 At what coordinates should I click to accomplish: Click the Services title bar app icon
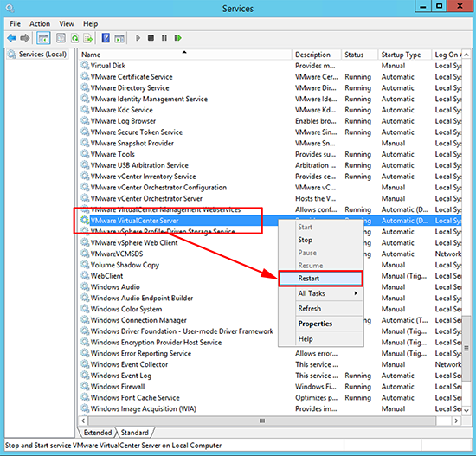tap(10, 8)
